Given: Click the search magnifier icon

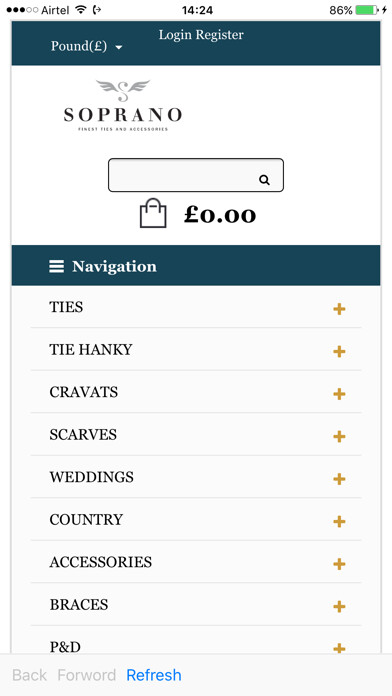Looking at the screenshot, I should [265, 180].
